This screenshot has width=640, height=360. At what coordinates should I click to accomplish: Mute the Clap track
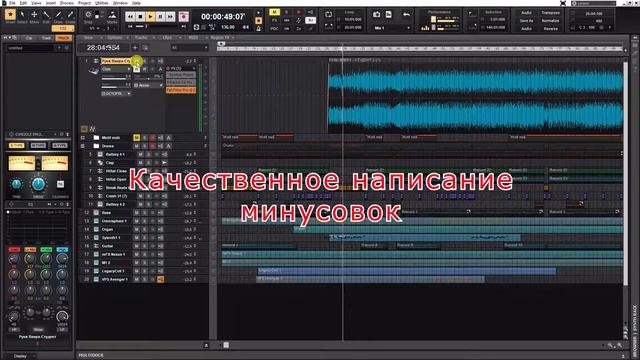(x=140, y=162)
